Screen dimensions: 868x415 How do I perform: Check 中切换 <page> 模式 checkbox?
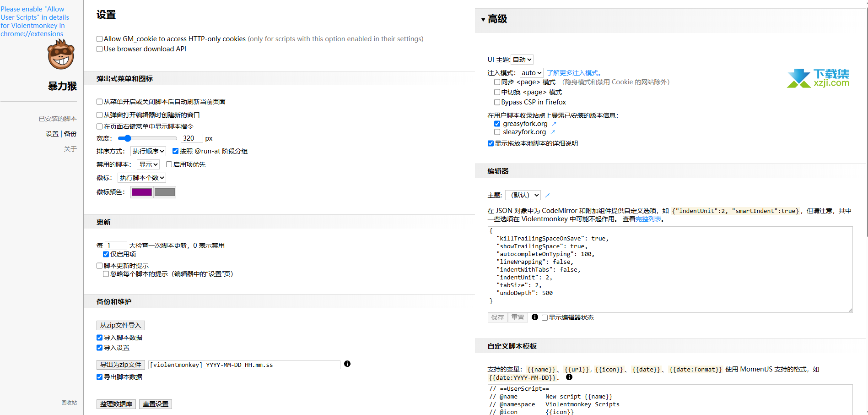[x=497, y=92]
